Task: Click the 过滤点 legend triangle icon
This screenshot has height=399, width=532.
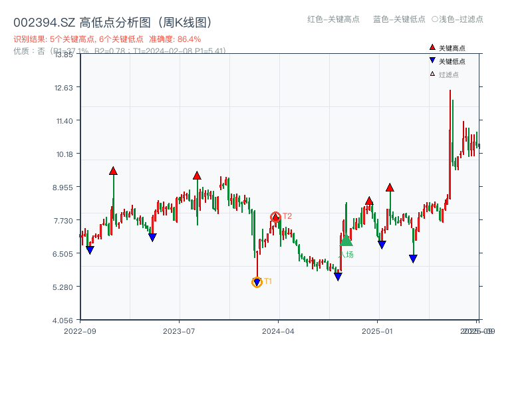Action: pos(433,73)
